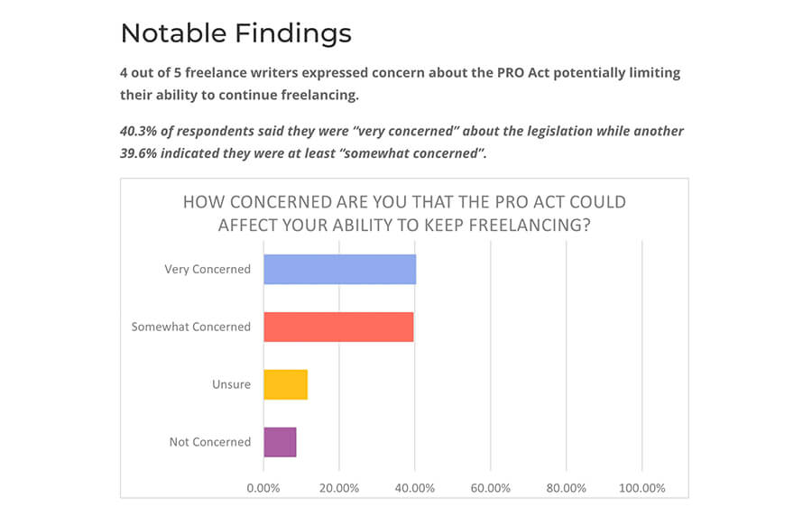This screenshot has height=516, width=812.
Task: Select the "Not Concerned" category label
Action: [x=210, y=442]
